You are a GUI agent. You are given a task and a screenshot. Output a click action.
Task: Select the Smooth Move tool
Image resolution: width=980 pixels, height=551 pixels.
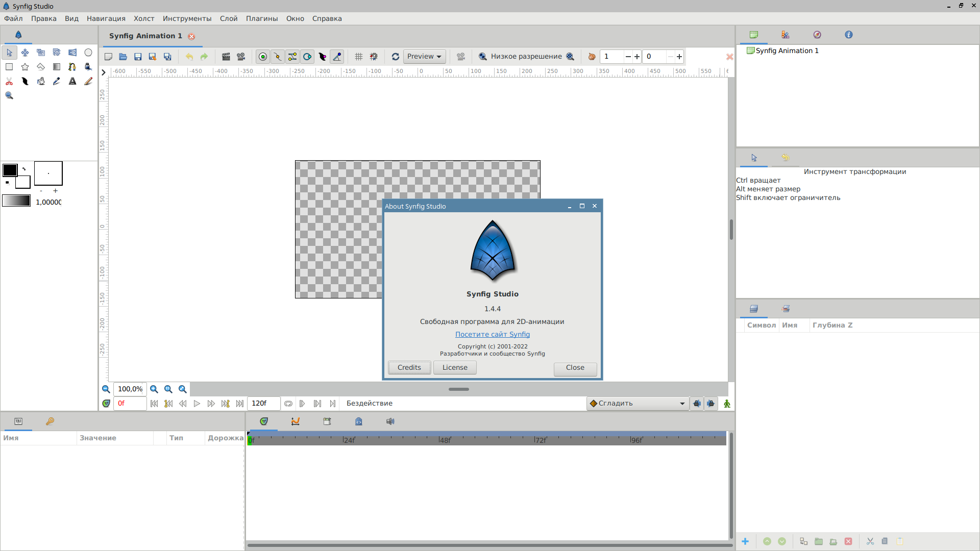pyautogui.click(x=25, y=53)
